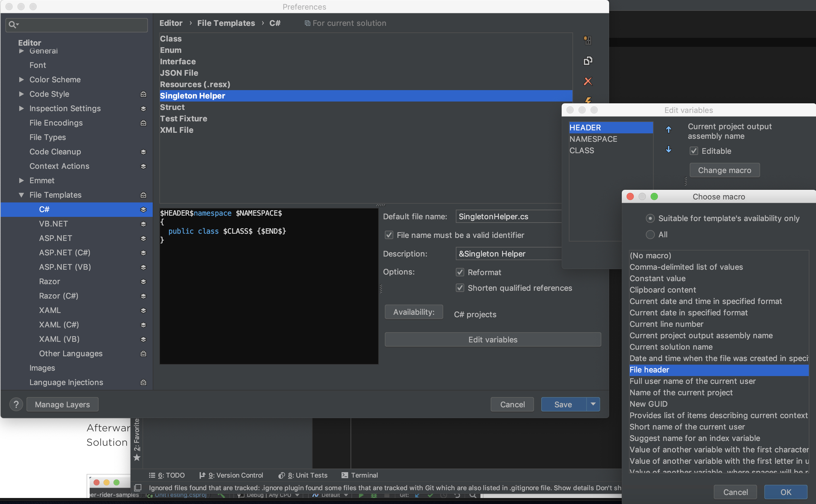Click the Default file name field
This screenshot has width=816, height=504.
pos(507,217)
